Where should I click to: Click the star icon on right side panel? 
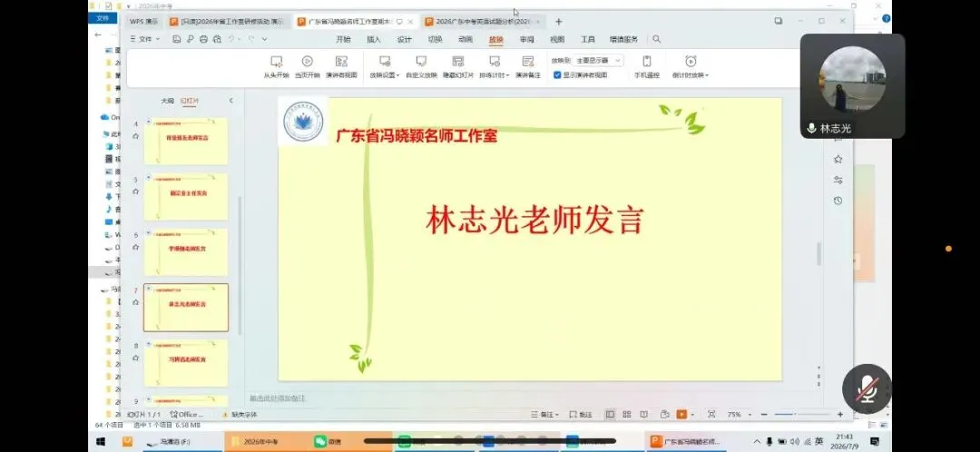838,160
